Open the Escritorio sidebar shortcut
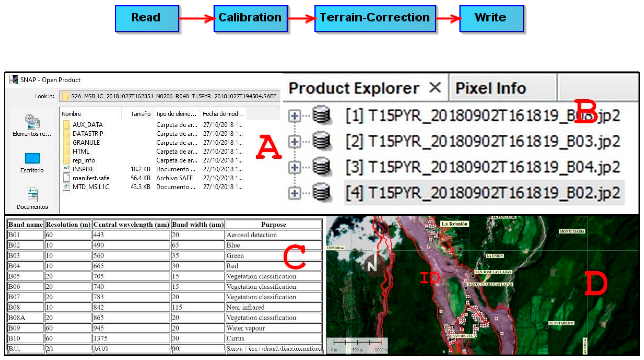The image size is (644, 360). pos(32,163)
